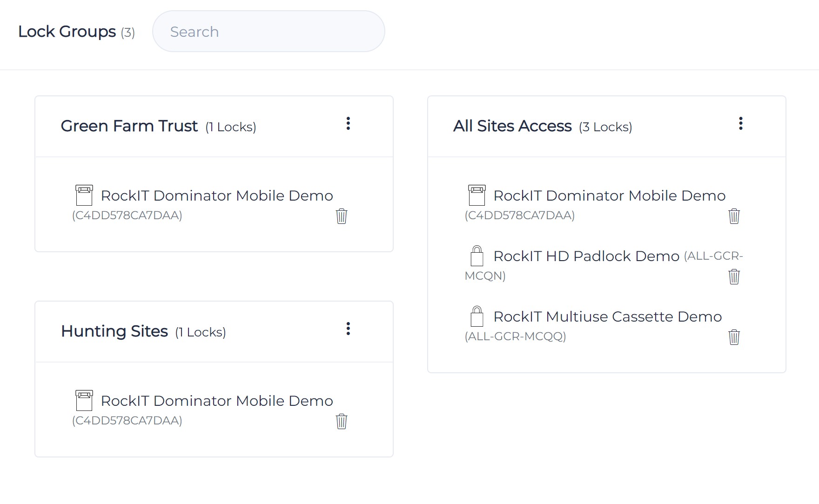
Task: Click RockIT Dominator Mobile Demo in Green Farm Trust
Action: [x=217, y=195]
